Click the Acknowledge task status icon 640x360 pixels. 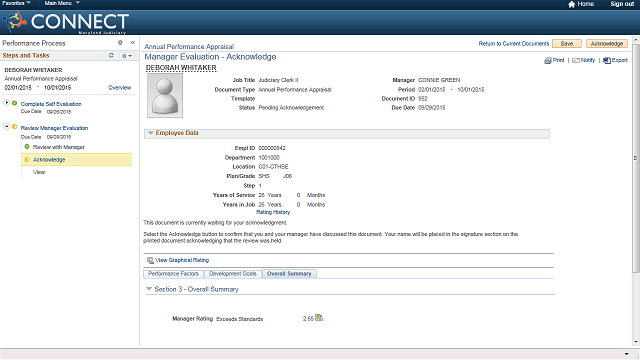click(27, 160)
